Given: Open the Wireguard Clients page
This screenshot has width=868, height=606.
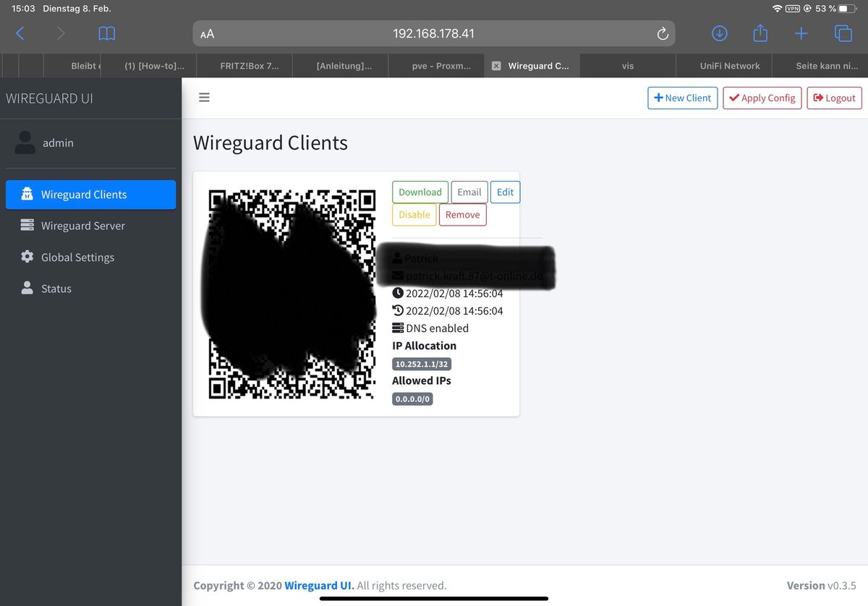Looking at the screenshot, I should coord(90,195).
